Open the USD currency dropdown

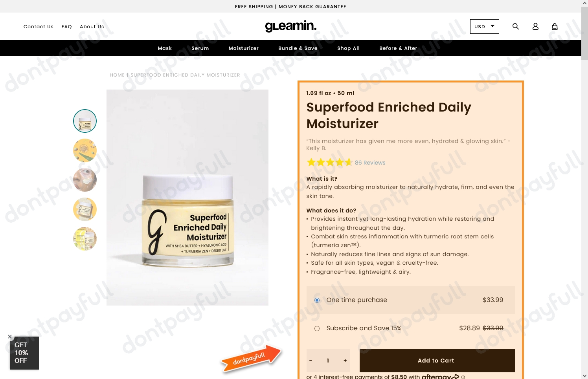click(485, 26)
